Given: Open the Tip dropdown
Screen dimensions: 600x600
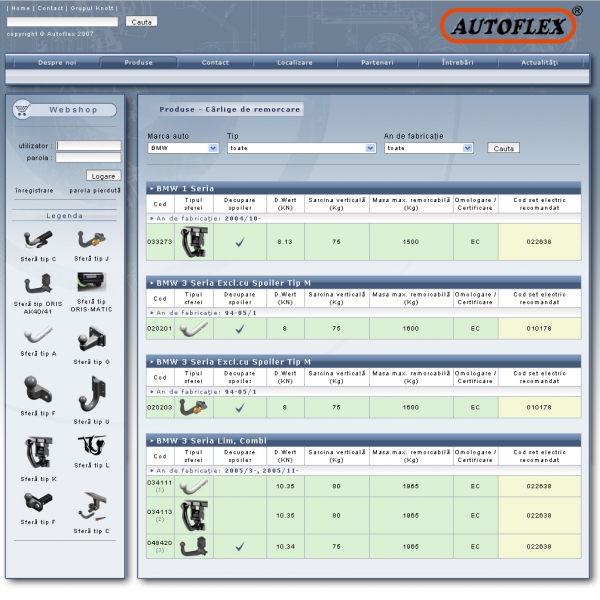Looking at the screenshot, I should pos(302,148).
